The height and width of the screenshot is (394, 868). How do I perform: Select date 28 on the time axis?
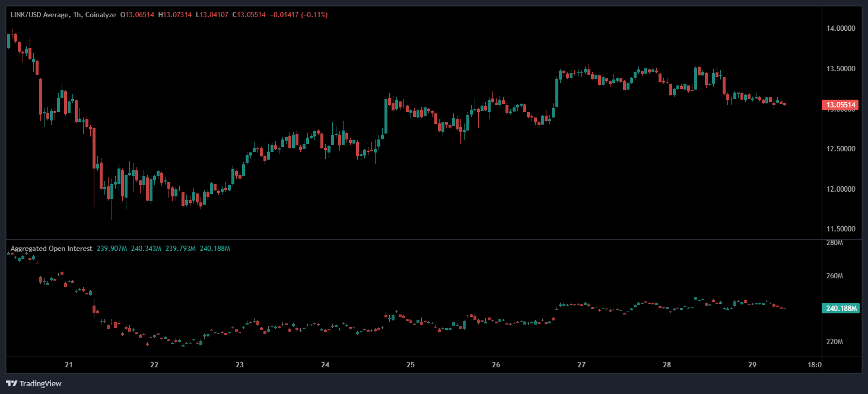[667, 365]
